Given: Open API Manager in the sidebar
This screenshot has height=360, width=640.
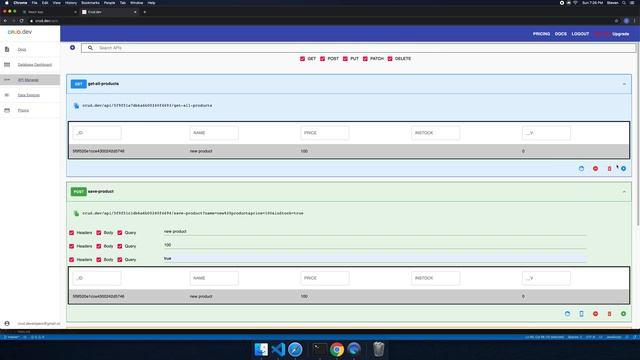Looking at the screenshot, I should (x=28, y=80).
